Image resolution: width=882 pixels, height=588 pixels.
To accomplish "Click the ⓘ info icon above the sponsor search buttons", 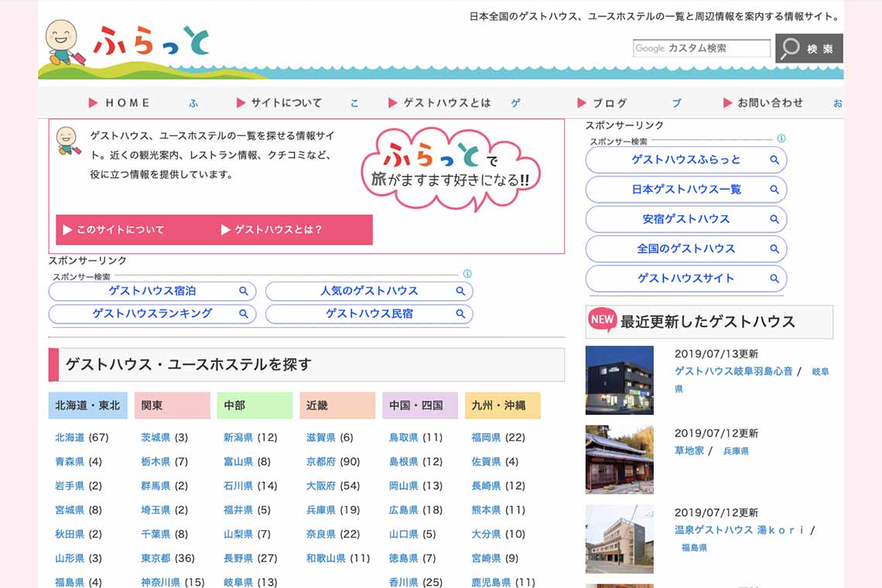I will click(467, 274).
